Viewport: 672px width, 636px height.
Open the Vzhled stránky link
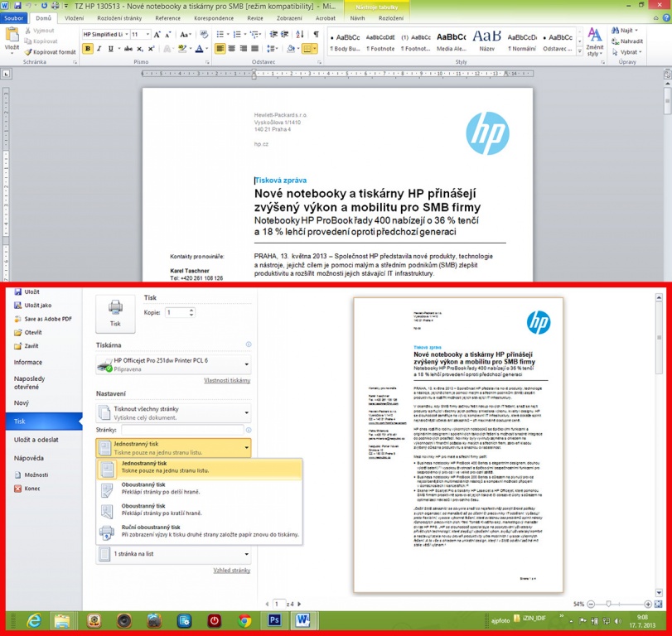tap(232, 571)
